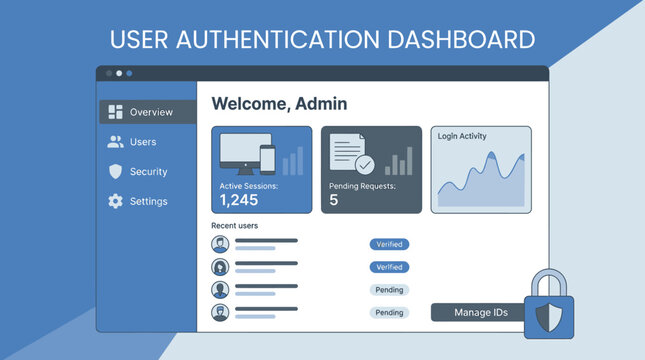645x360 pixels.
Task: Go to the Security sidebar item
Action: tap(148, 172)
